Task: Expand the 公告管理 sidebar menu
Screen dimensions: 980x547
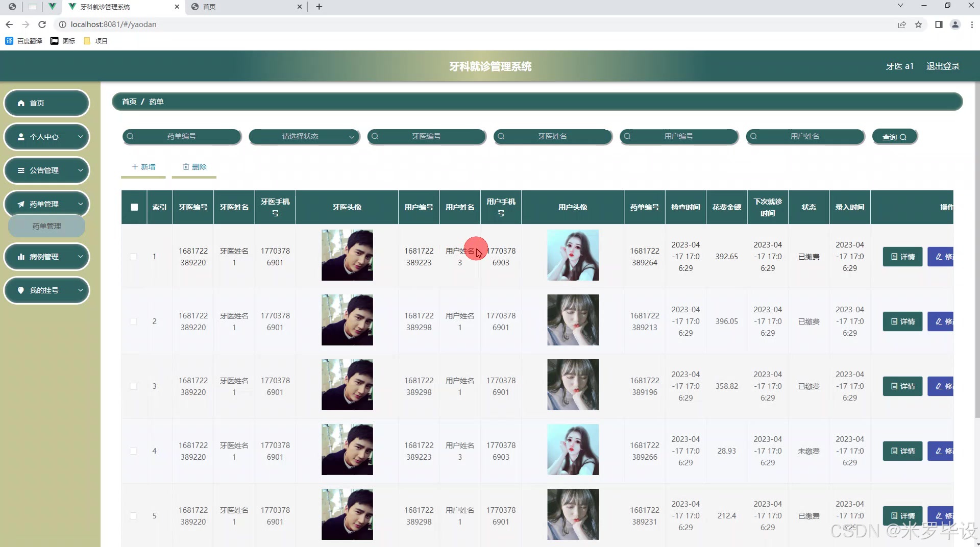Action: (80, 170)
